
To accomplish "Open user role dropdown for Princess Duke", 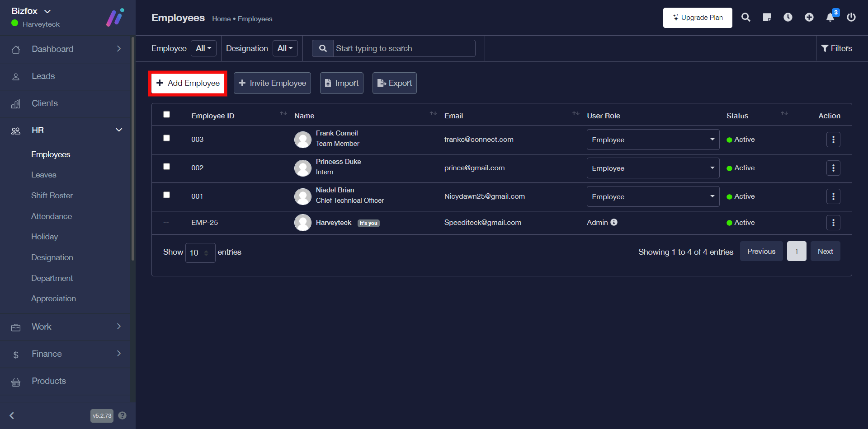I will pyautogui.click(x=653, y=168).
